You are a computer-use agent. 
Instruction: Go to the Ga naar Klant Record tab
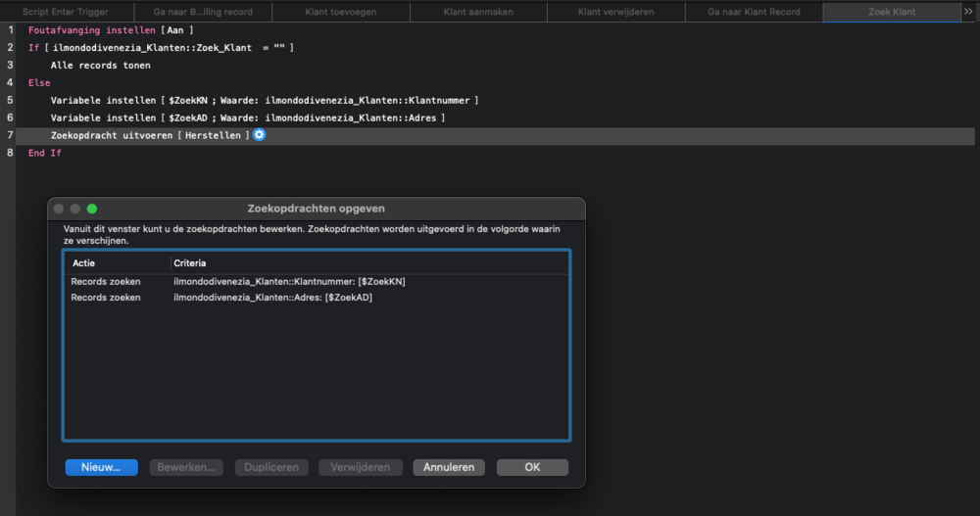coord(754,12)
